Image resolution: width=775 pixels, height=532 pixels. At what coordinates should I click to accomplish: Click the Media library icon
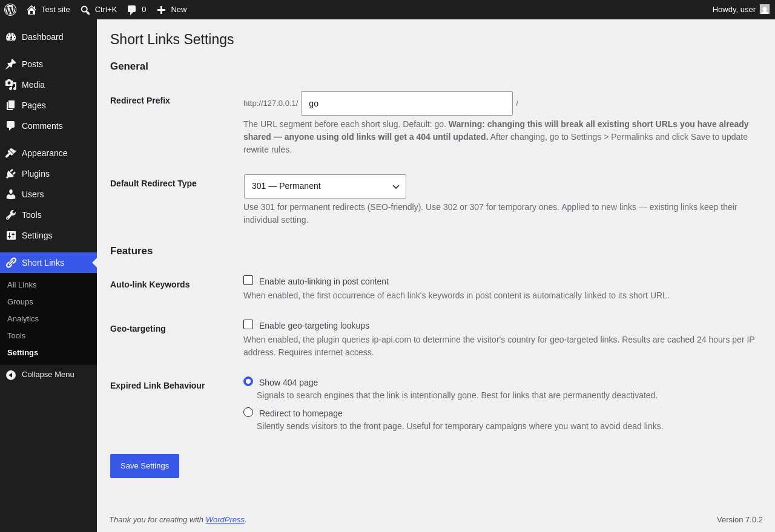tap(11, 85)
